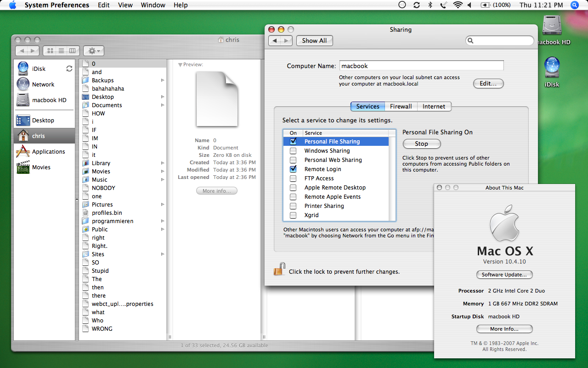Click sync status icon in menu bar
This screenshot has width=588, height=368.
point(417,5)
